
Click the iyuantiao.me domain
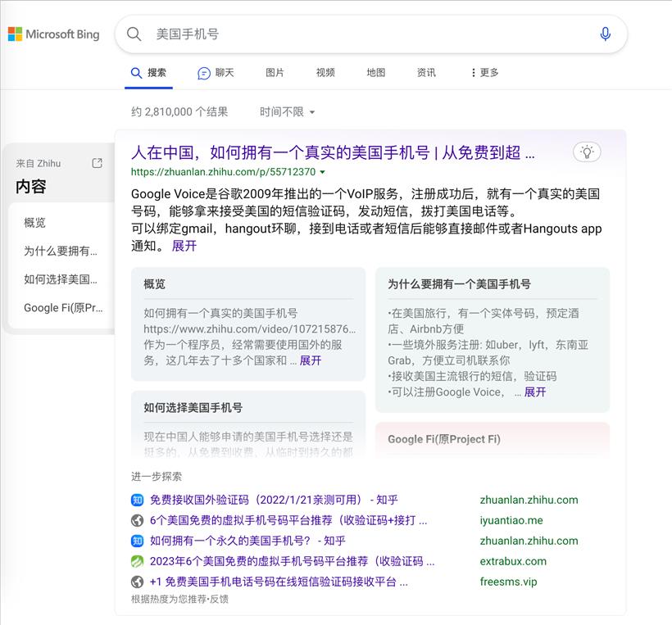coord(511,520)
